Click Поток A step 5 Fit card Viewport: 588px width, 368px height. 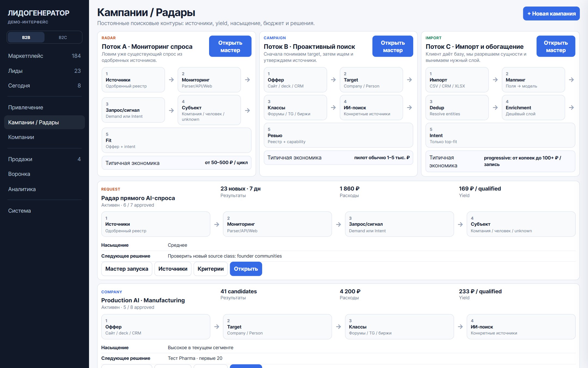pos(176,140)
